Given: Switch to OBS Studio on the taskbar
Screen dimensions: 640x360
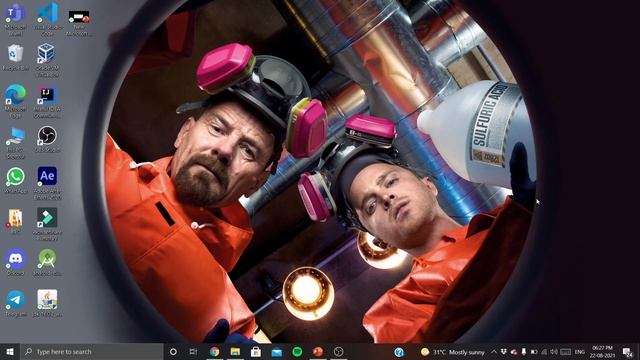Looking at the screenshot, I should (338, 351).
